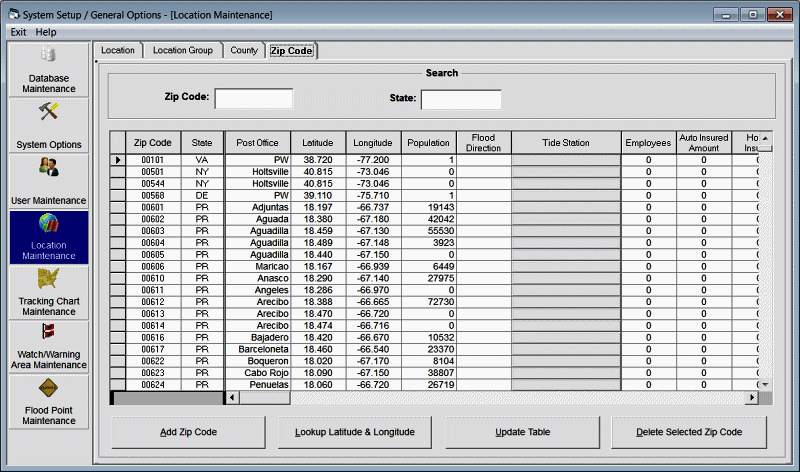Switch to the Location tab
Viewport: 800px width, 472px height.
(118, 50)
